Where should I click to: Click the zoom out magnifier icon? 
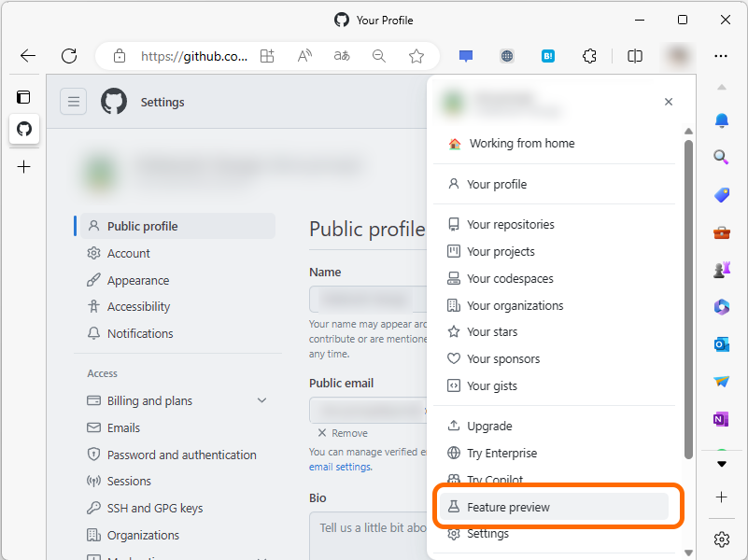pos(379,56)
